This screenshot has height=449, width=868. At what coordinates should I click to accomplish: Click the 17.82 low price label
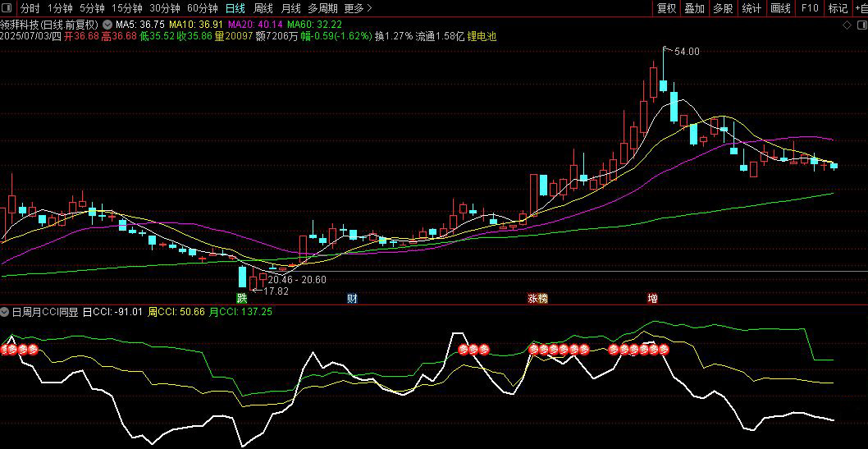click(276, 291)
